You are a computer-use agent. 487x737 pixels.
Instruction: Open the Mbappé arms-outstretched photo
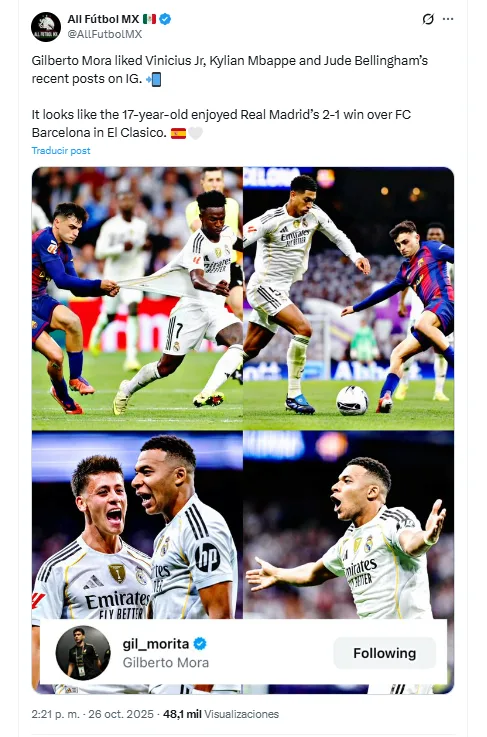click(349, 525)
